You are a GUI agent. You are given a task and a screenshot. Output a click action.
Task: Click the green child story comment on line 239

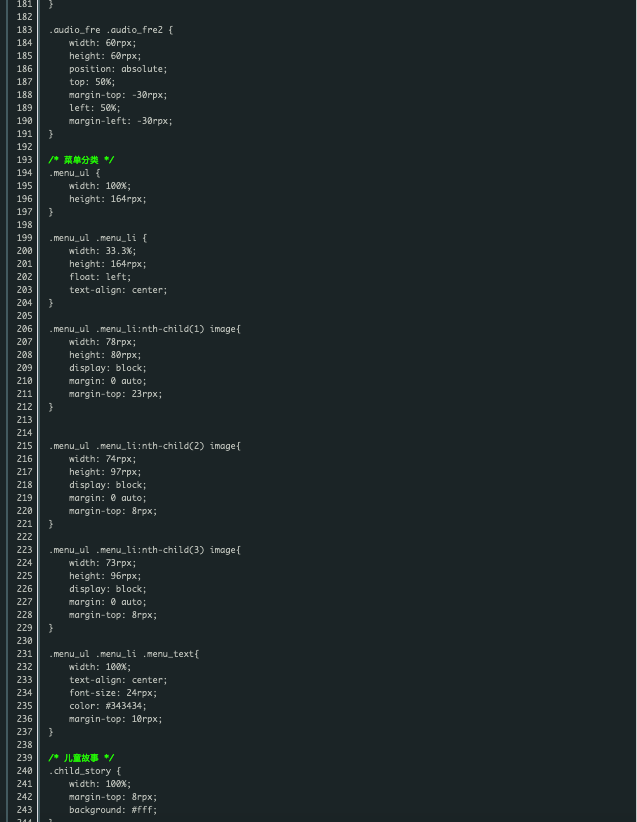tap(81, 758)
